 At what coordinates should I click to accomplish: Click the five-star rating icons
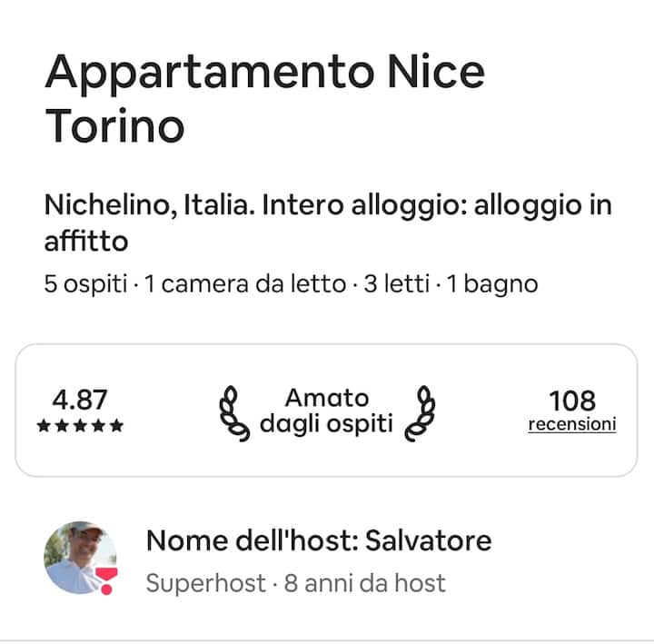coord(80,426)
